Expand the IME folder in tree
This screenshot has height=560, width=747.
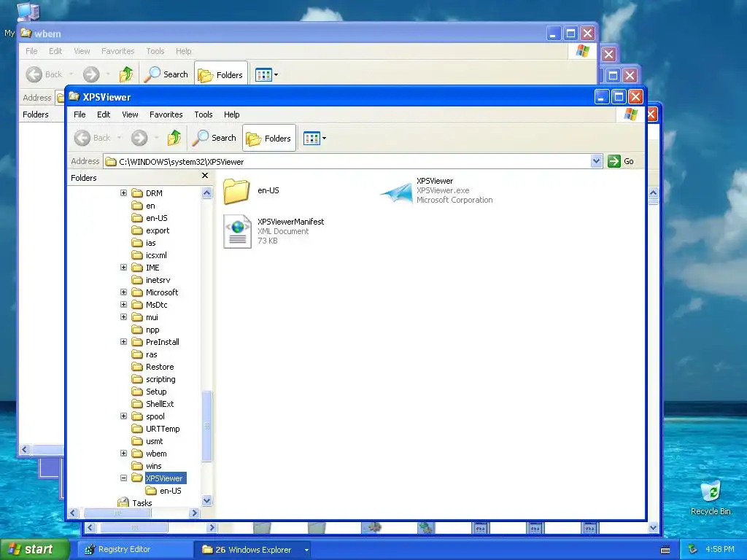pos(123,267)
